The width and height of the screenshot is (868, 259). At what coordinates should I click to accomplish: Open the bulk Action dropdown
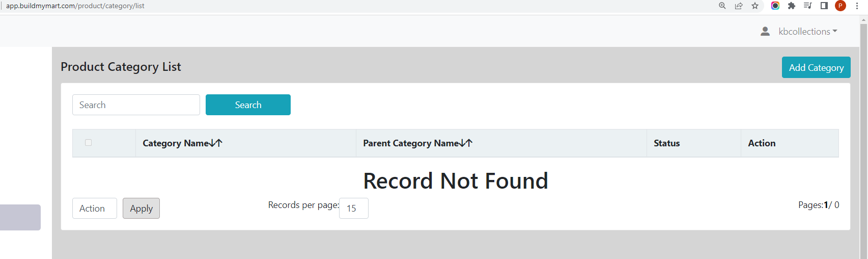coord(95,209)
